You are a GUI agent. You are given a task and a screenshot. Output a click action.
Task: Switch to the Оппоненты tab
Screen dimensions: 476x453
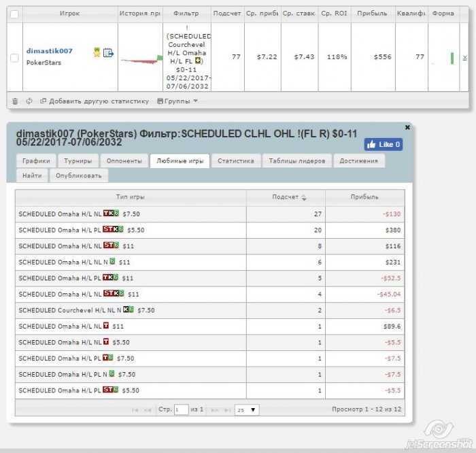point(124,161)
